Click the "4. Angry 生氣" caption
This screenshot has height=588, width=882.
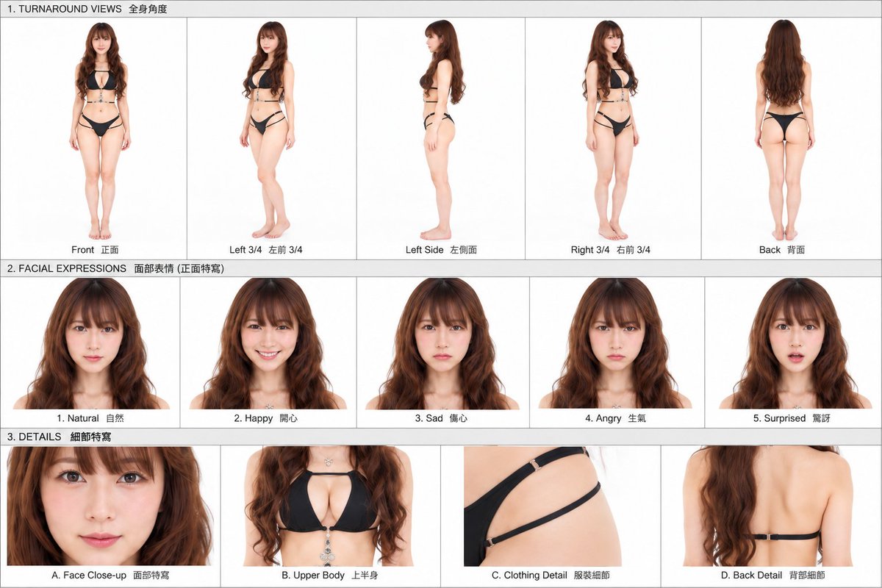click(615, 418)
